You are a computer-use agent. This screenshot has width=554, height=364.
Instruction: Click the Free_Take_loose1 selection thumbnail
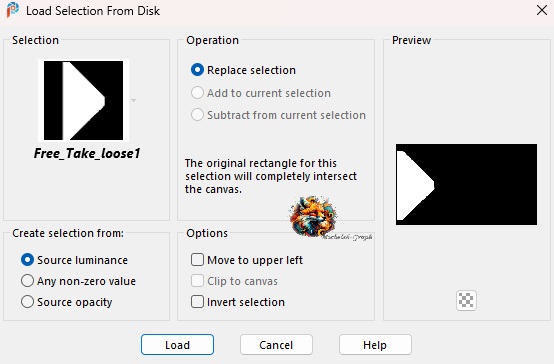pos(83,100)
